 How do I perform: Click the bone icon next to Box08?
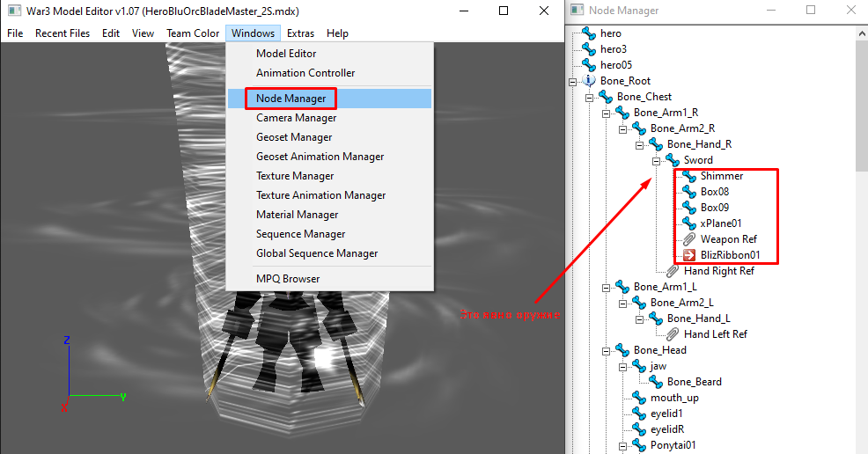[x=689, y=192]
